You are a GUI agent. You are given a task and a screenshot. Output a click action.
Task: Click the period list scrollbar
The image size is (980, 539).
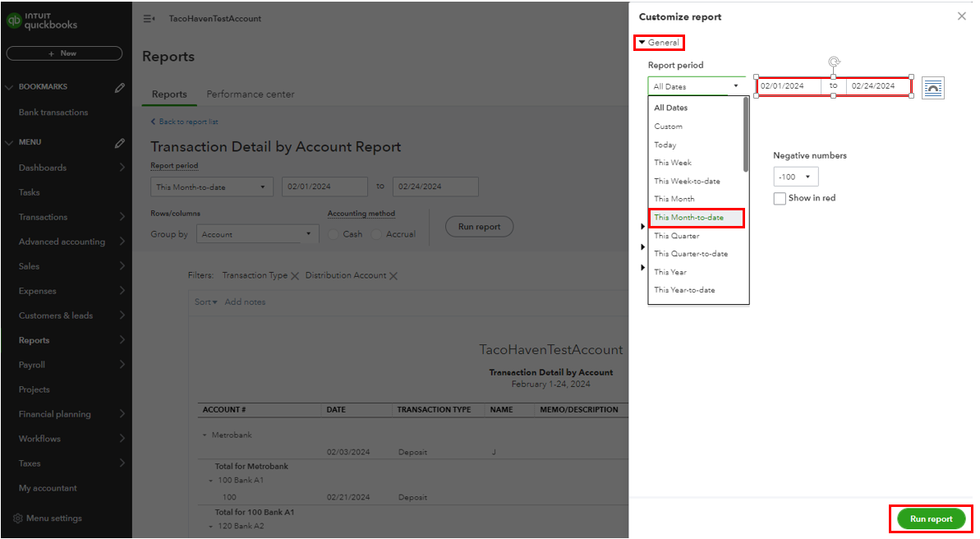pos(746,135)
